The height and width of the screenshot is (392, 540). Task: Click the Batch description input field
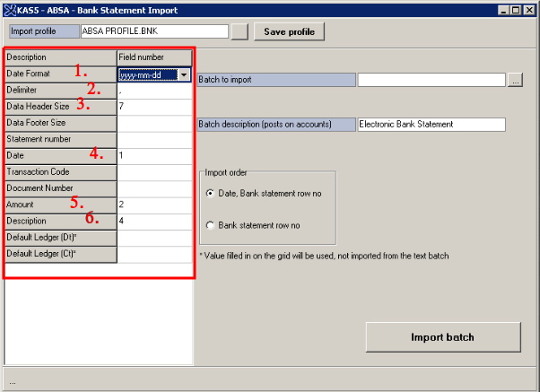click(x=431, y=125)
